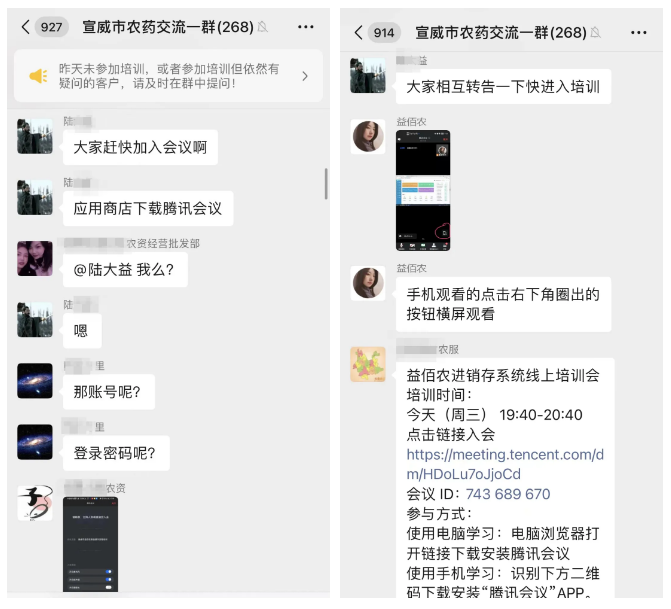Open more options menu in left chat header
This screenshot has width=671, height=609.
pos(306,27)
